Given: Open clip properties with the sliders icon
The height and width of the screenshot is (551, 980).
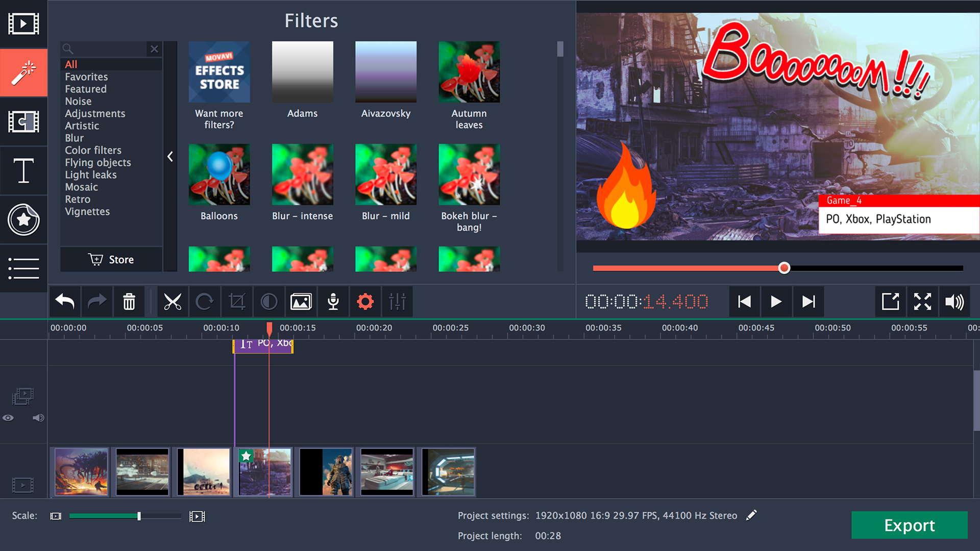Looking at the screenshot, I should (x=397, y=302).
